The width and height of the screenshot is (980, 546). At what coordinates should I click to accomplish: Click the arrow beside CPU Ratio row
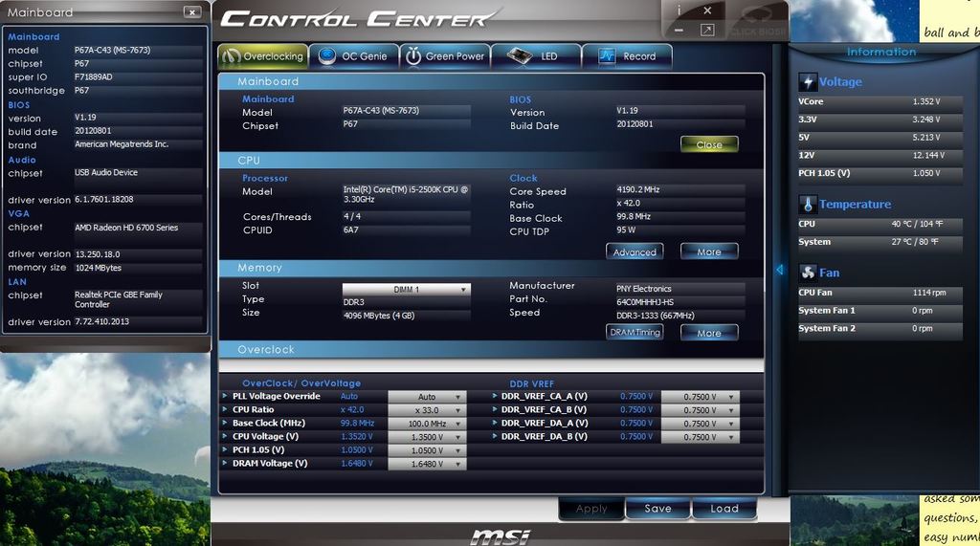click(225, 409)
